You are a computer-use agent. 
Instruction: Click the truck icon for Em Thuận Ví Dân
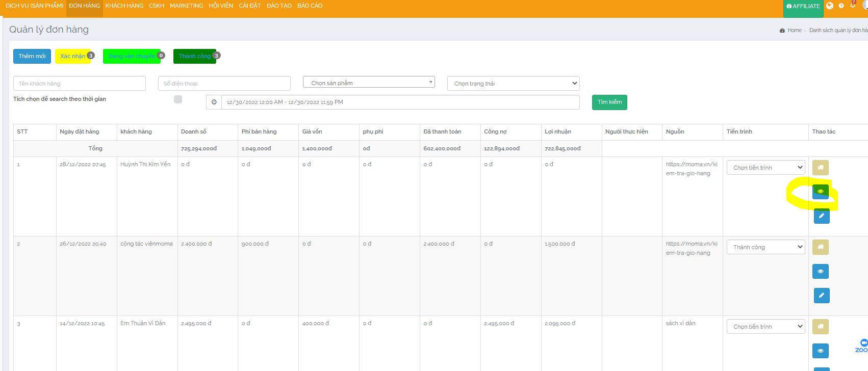pyautogui.click(x=820, y=327)
